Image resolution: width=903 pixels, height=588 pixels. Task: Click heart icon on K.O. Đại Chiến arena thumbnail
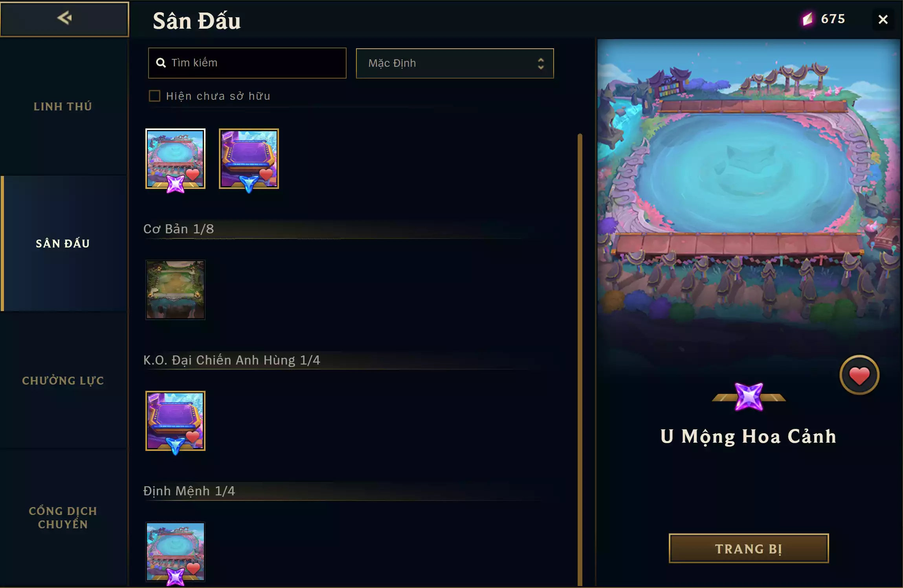[x=193, y=436]
